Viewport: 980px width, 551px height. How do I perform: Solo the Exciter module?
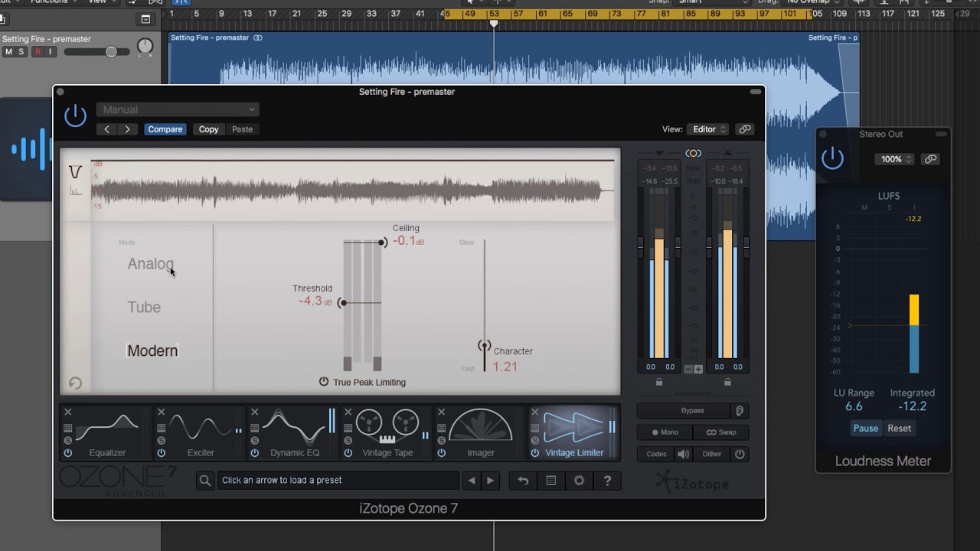point(162,441)
